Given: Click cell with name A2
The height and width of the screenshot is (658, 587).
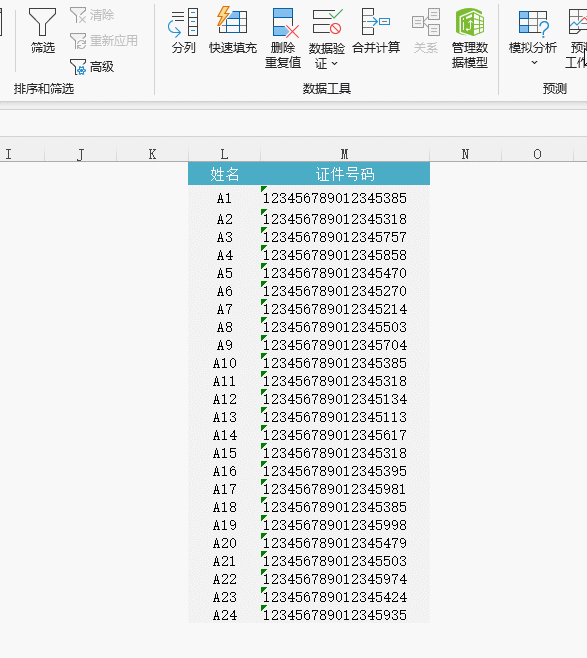Looking at the screenshot, I should coord(224,219).
